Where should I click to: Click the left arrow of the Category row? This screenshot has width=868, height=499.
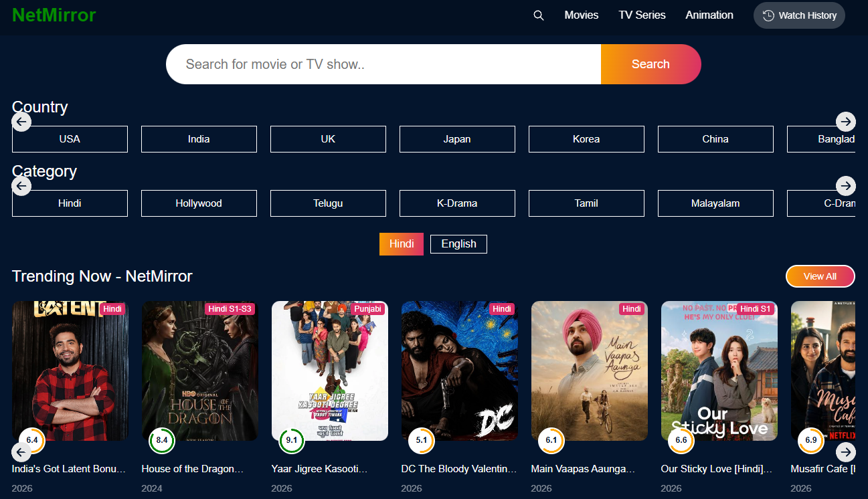click(22, 185)
